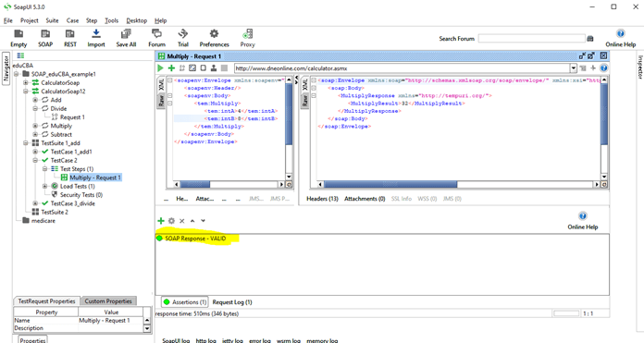The height and width of the screenshot is (343, 644).
Task: Configure the selected assertion gear icon
Action: click(172, 221)
